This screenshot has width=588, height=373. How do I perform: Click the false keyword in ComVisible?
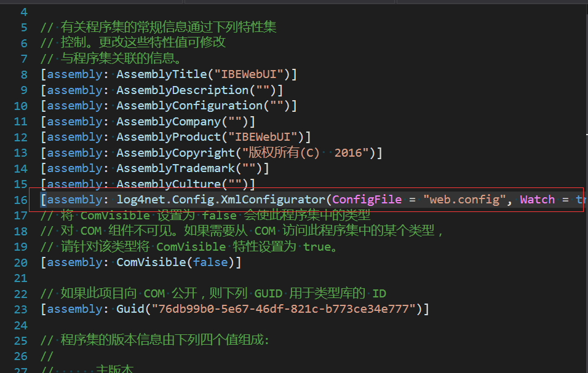[x=210, y=262]
